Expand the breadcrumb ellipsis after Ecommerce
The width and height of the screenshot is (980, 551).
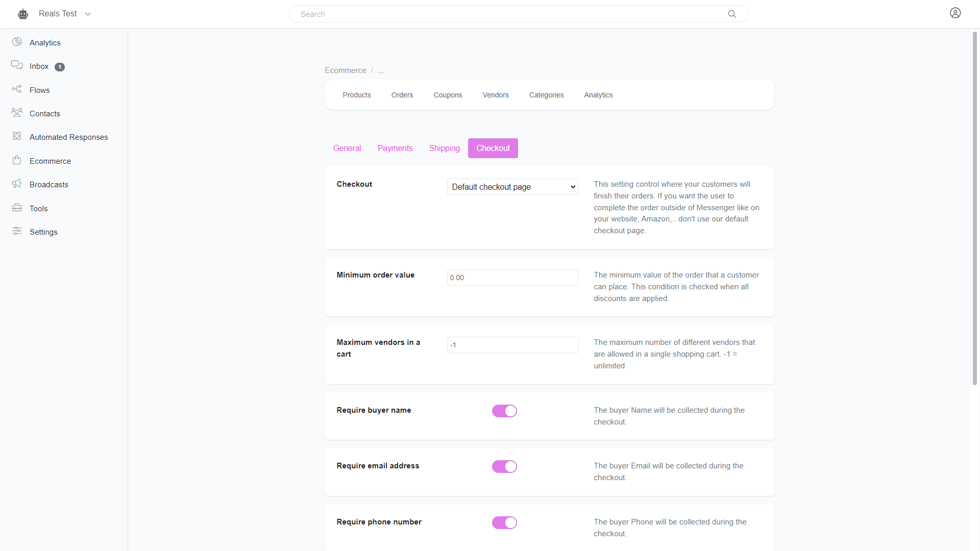point(381,70)
